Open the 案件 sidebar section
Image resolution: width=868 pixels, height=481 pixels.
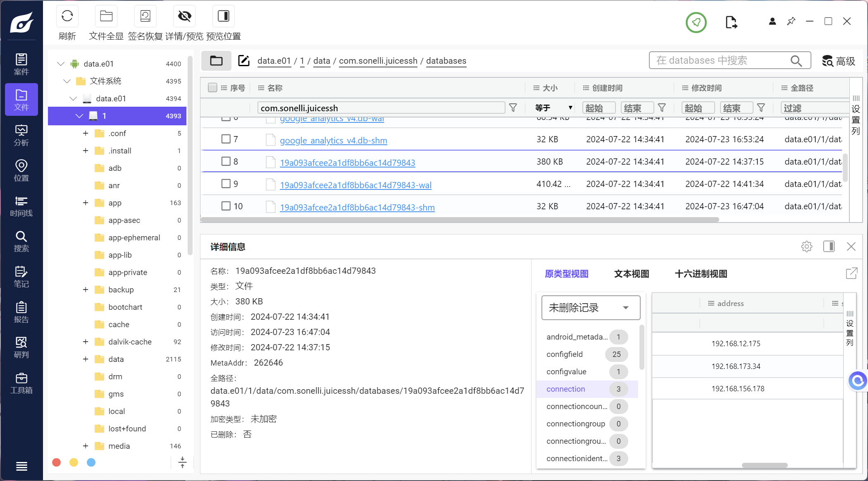(21, 64)
